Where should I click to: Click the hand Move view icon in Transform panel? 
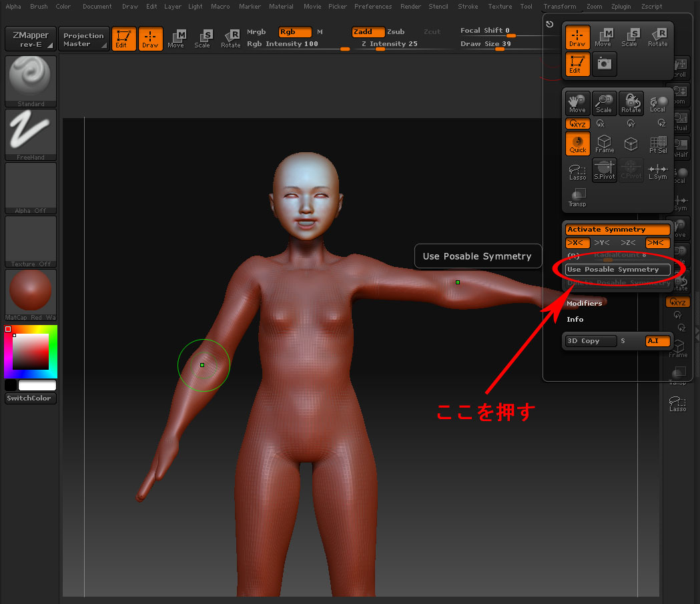[x=577, y=103]
